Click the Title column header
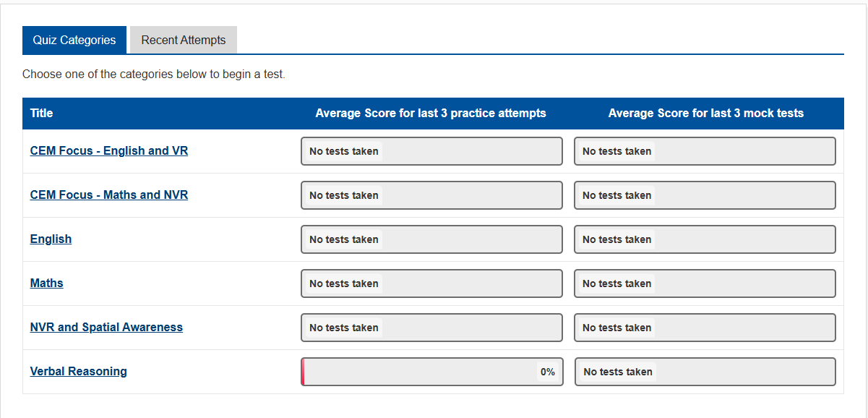 pyautogui.click(x=42, y=113)
